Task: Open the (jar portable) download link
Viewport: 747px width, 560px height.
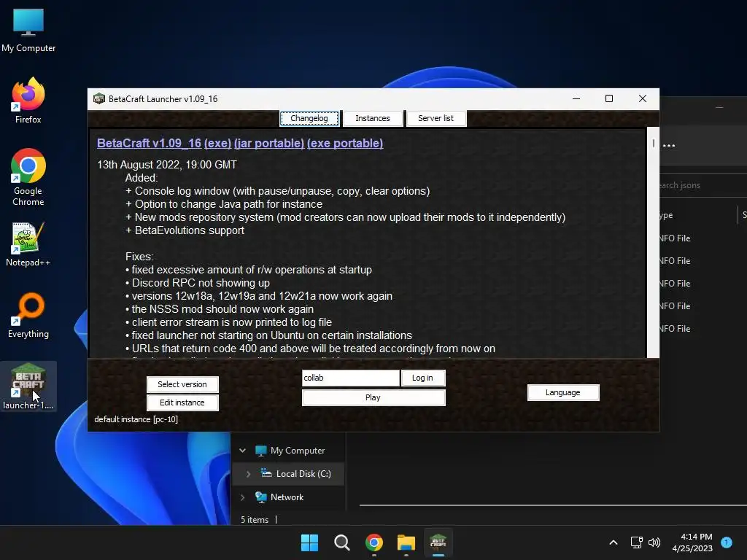Action: (x=269, y=144)
